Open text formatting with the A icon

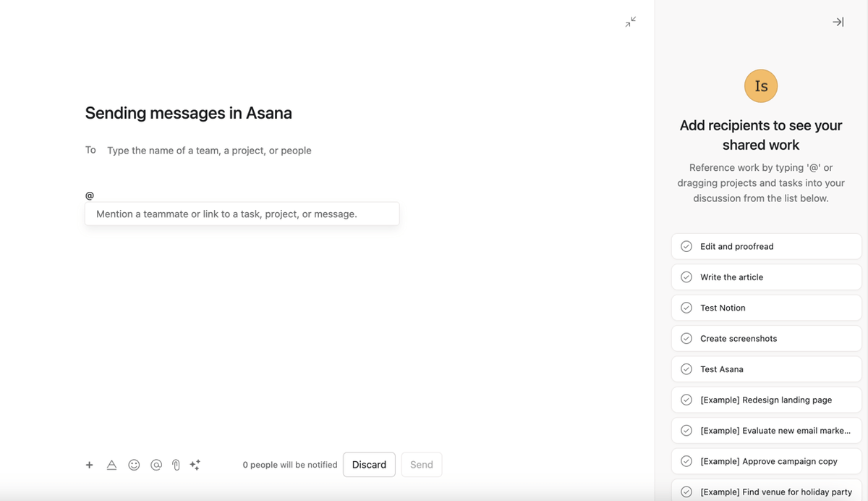[x=112, y=465]
